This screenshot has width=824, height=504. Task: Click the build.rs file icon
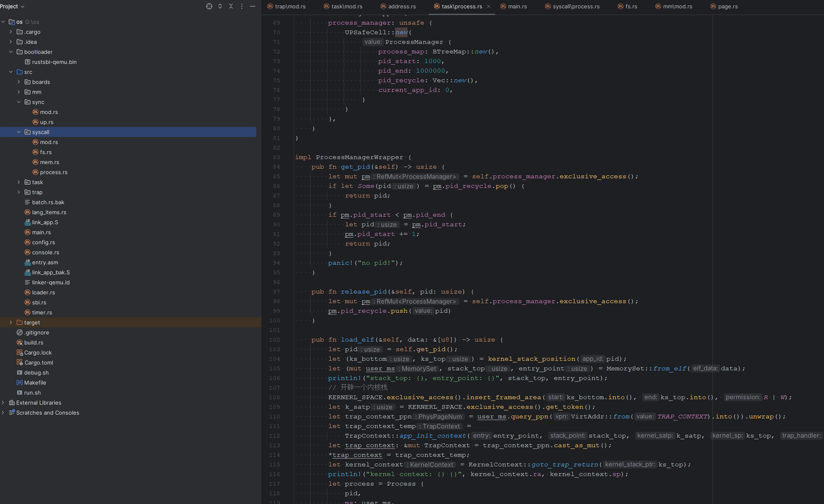point(20,342)
